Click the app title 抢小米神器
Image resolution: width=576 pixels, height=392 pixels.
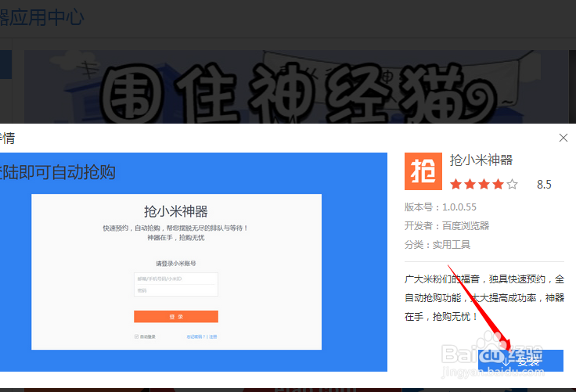pos(481,160)
